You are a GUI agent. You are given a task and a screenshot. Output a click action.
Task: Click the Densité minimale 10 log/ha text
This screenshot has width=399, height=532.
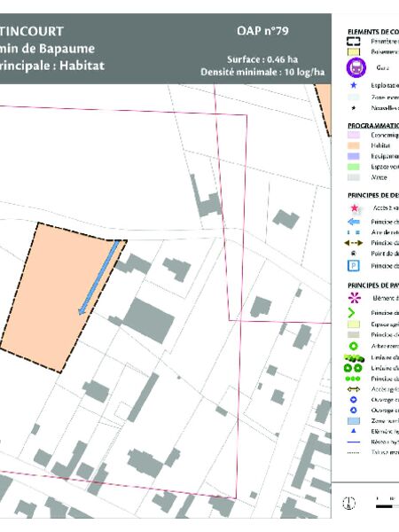(262, 73)
